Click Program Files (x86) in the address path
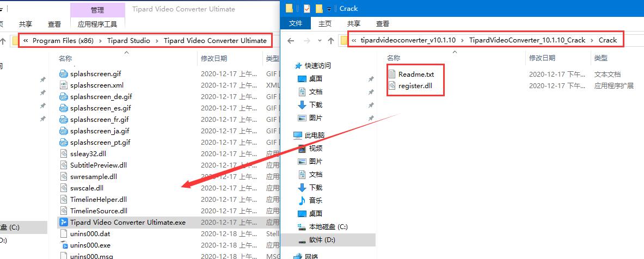Viewport: 644px width, 259px height. click(x=63, y=41)
